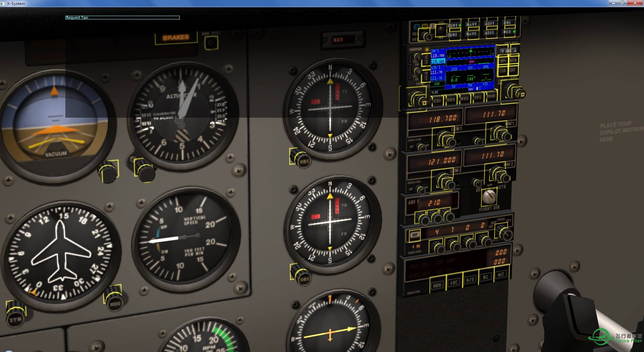Image resolution: width=644 pixels, height=352 pixels.
Task: Open the GPS MENU button
Action: [x=514, y=60]
